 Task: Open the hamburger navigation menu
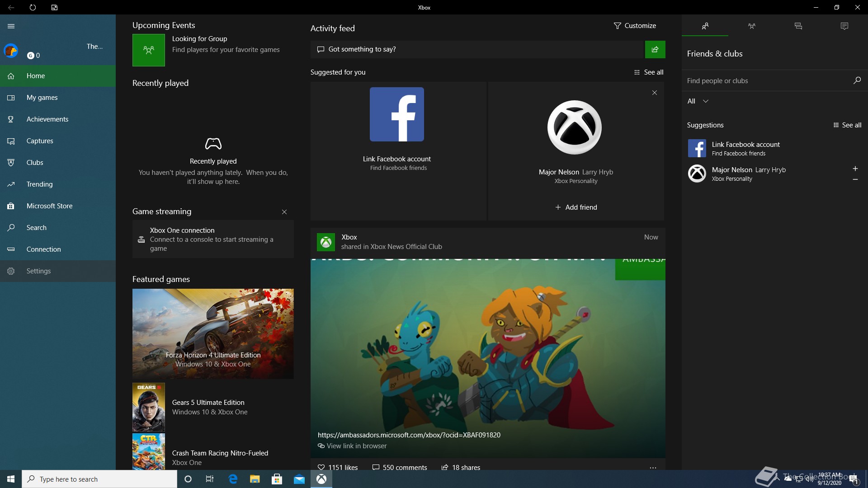(x=11, y=26)
